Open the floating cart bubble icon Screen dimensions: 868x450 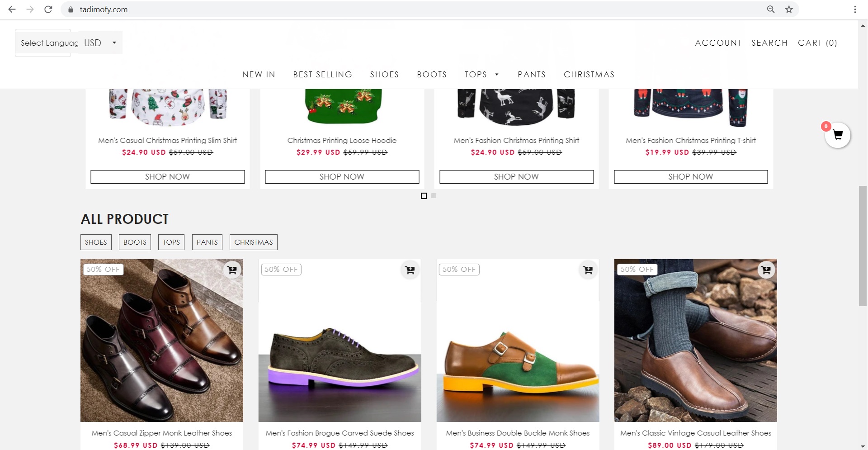point(837,135)
